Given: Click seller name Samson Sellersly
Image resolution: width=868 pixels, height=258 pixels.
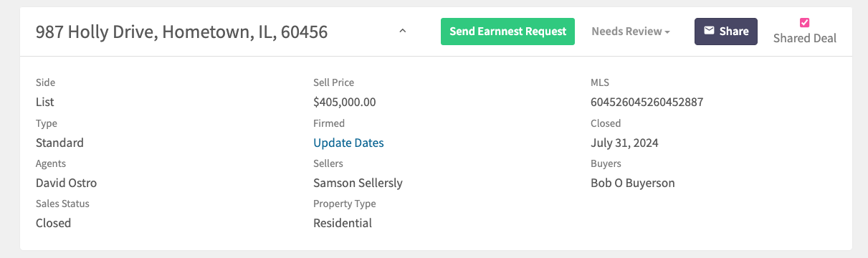Looking at the screenshot, I should pos(358,183).
